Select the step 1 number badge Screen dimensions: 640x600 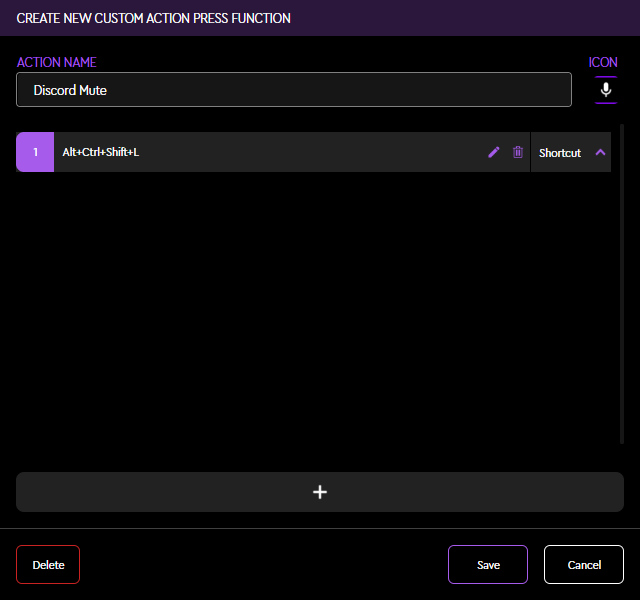click(35, 152)
